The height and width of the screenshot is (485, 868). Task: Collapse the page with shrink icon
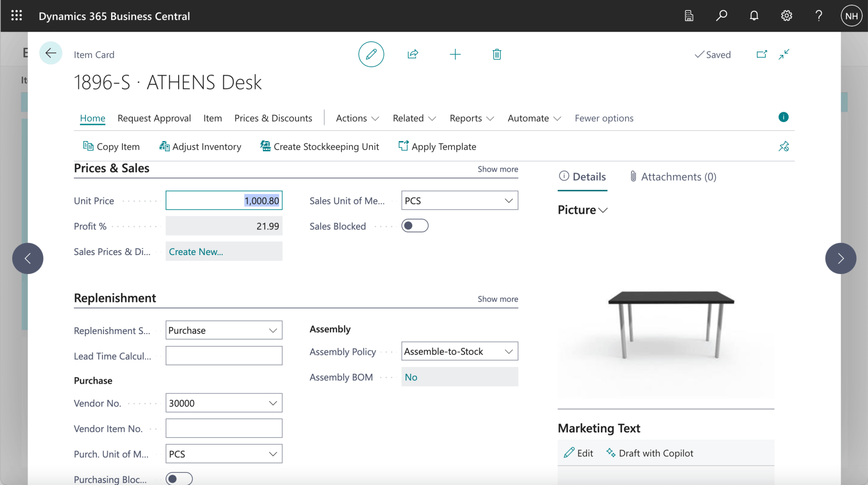[x=784, y=54]
